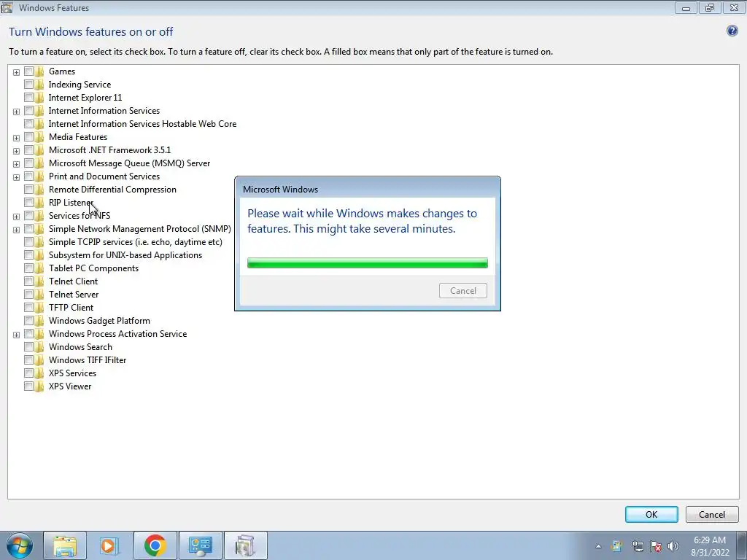Open Windows Explorer from the taskbar
This screenshot has height=560, width=747.
coord(65,545)
